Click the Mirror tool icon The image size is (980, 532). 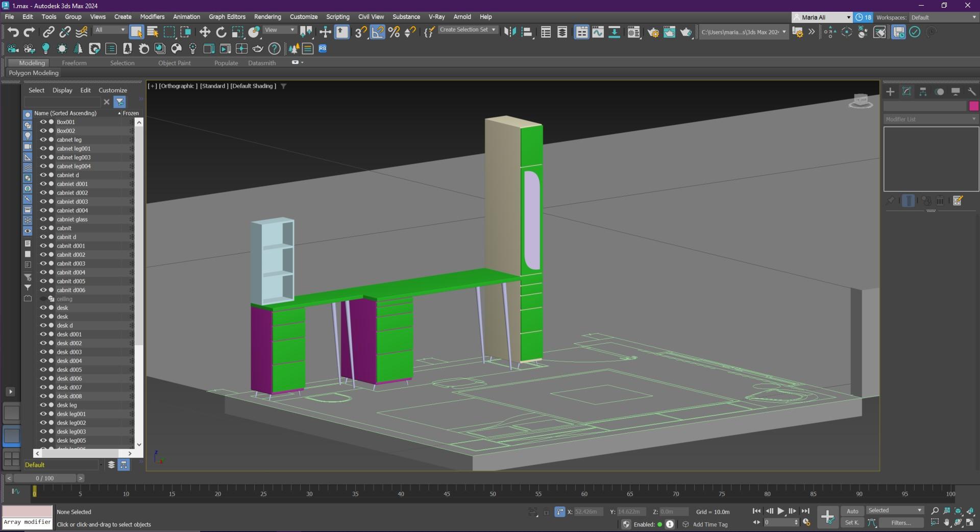click(509, 32)
